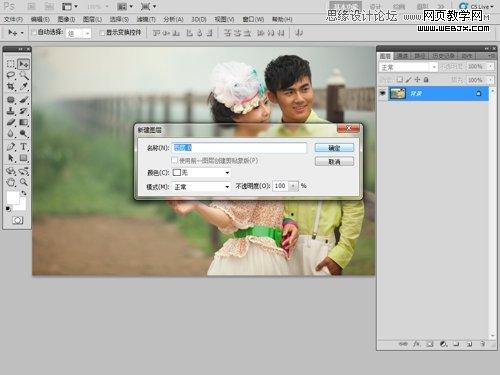
Task: Open the 文件(F) menu
Action: tap(13, 19)
